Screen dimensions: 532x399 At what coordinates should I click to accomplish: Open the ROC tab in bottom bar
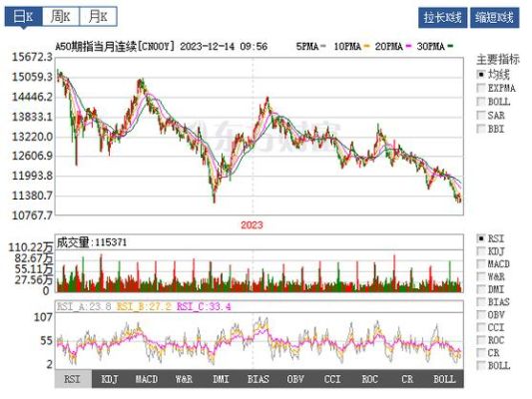click(370, 379)
